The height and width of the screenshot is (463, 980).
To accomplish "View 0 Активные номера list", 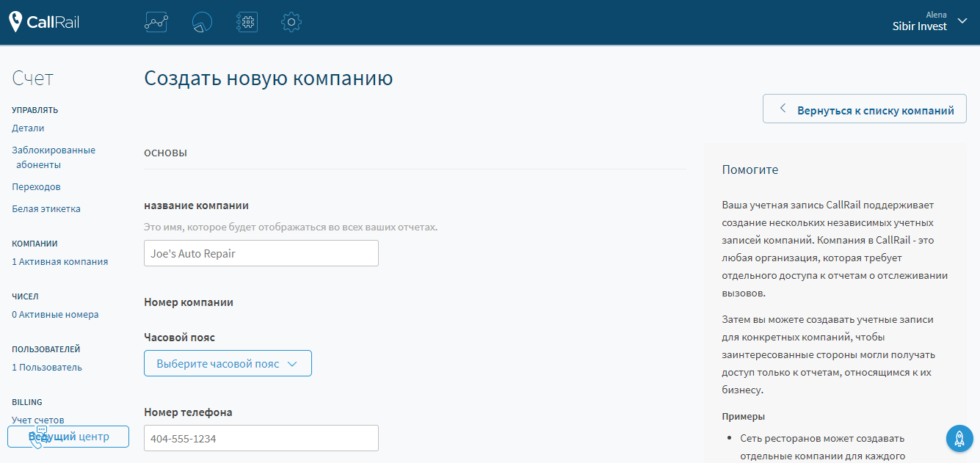I will (x=55, y=313).
